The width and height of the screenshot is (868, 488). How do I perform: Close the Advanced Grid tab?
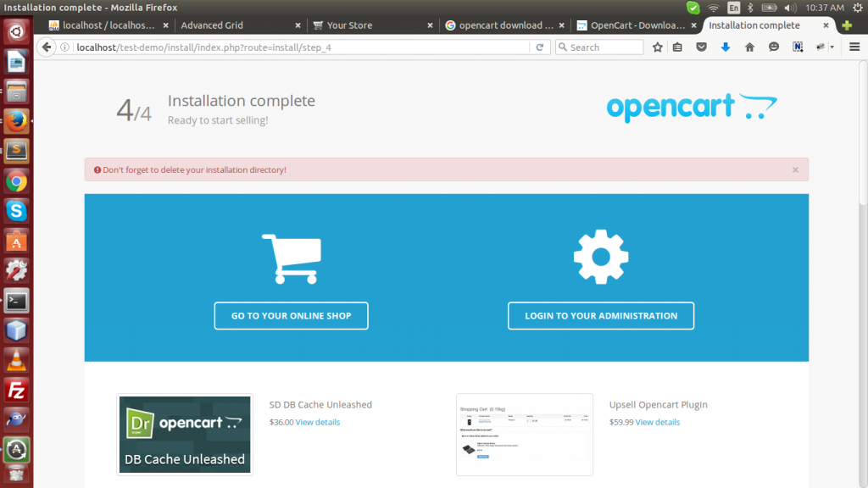point(298,25)
